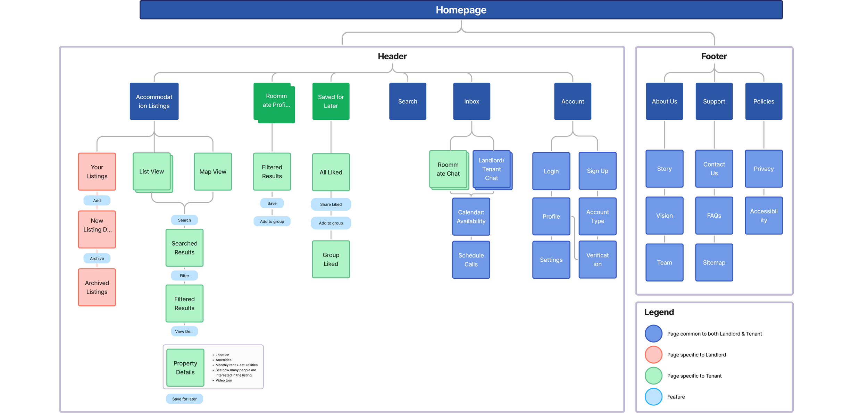Open the Saved for Later node
Viewport: 868px width, 413px height.
[x=331, y=101]
